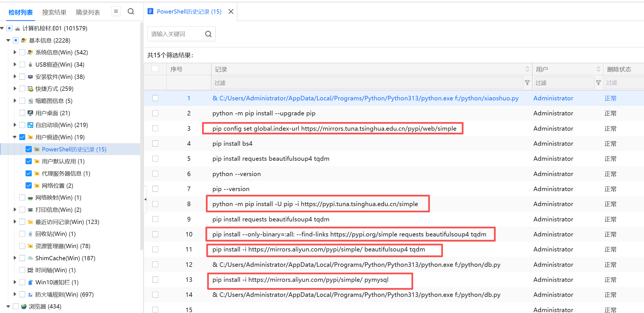The width and height of the screenshot is (644, 313).
Task: Check the checkbox for row 13
Action: point(155,280)
